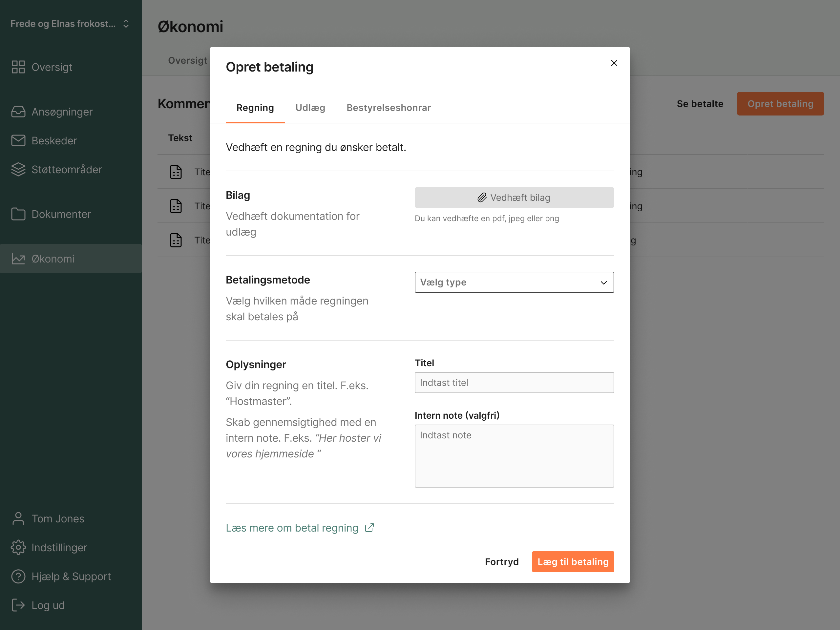Open Beskeder from the sidebar
The width and height of the screenshot is (840, 630).
54,140
